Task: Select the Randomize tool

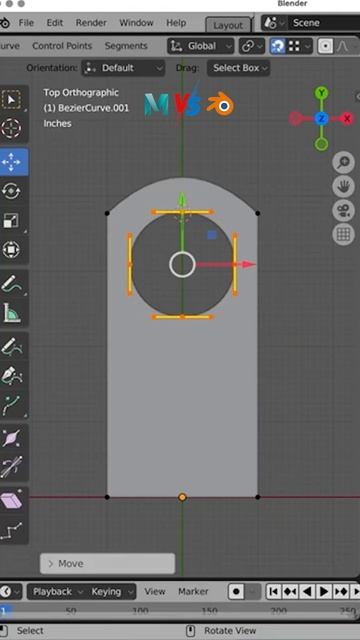Action: coord(11,530)
